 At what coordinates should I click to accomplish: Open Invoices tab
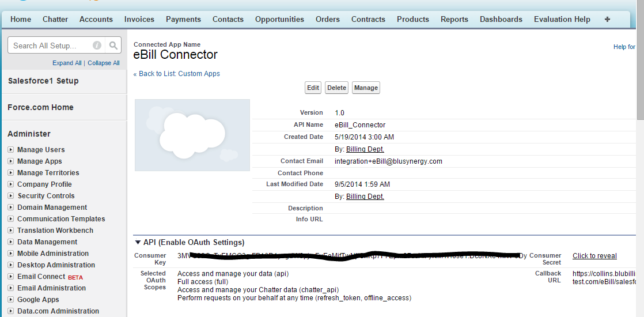point(139,20)
